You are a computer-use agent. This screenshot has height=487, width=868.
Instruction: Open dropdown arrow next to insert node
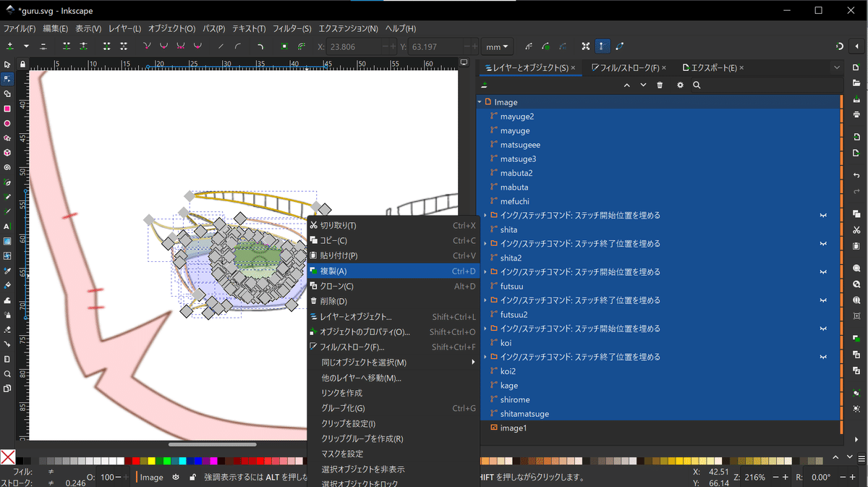pyautogui.click(x=27, y=46)
